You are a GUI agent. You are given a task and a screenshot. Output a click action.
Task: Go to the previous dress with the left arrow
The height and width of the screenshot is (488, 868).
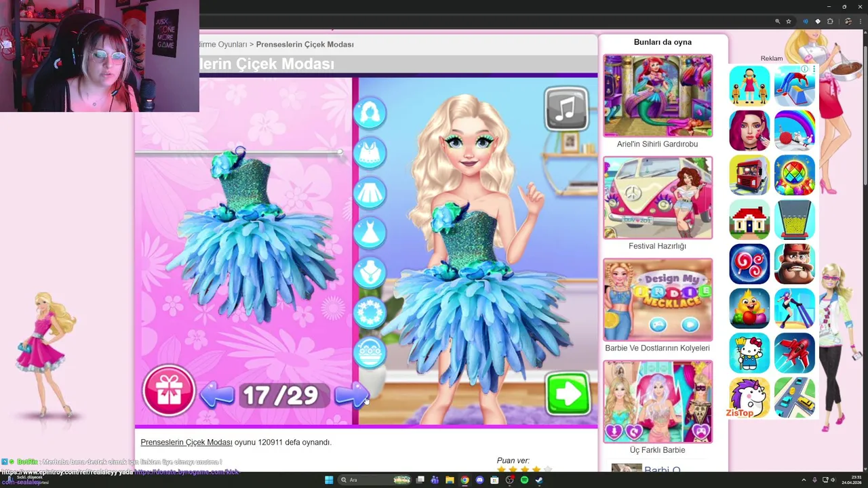pos(217,394)
